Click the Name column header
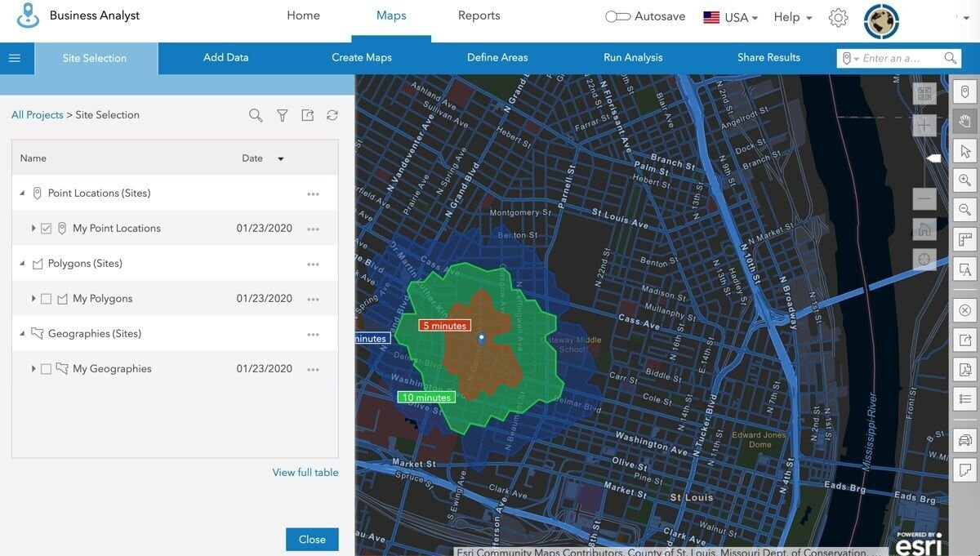Image resolution: width=980 pixels, height=556 pixels. (33, 158)
